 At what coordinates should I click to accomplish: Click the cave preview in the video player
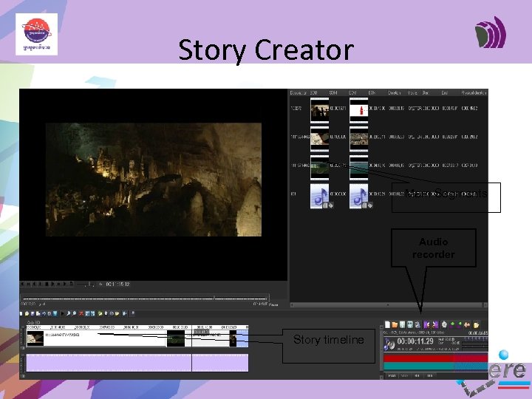coord(154,180)
